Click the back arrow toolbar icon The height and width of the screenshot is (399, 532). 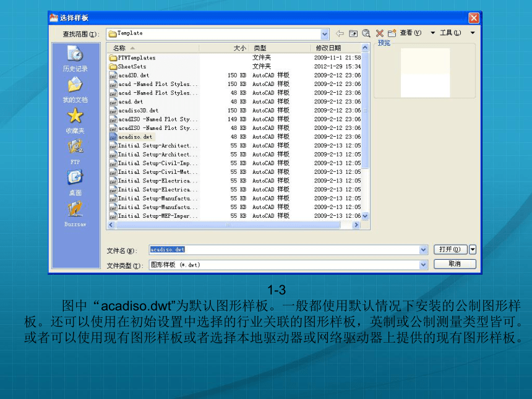click(x=340, y=33)
